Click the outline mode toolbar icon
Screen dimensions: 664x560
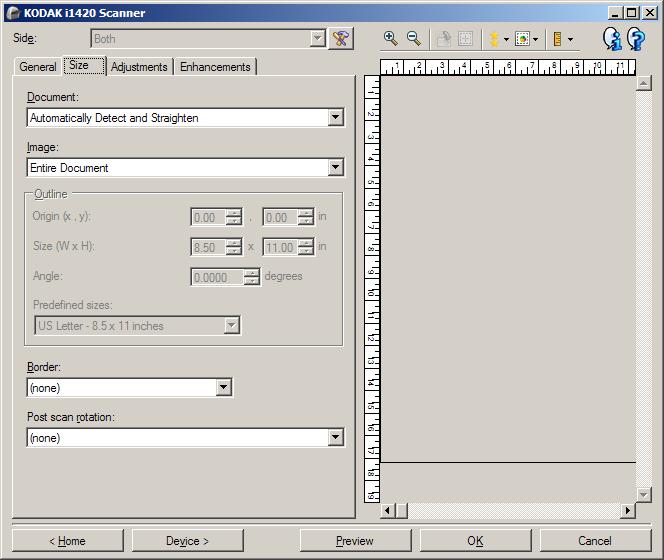(522, 39)
